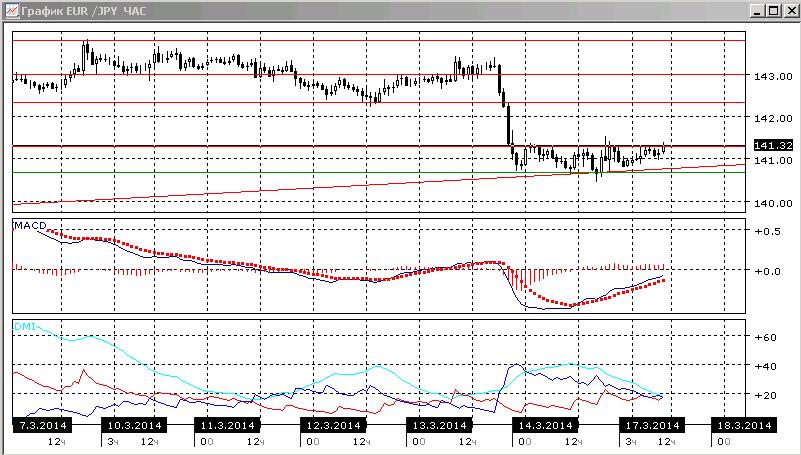Select the 14.3.2014 date marker

tap(546, 425)
